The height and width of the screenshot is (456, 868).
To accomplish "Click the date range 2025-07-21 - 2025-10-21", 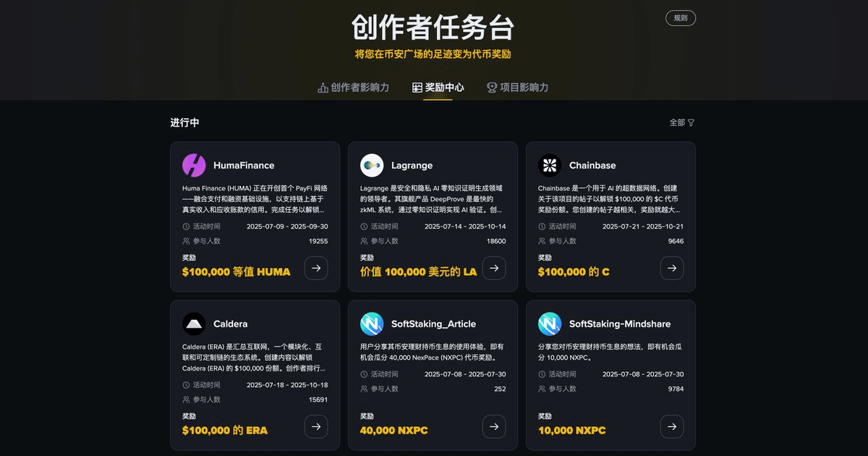I will coord(643,227).
